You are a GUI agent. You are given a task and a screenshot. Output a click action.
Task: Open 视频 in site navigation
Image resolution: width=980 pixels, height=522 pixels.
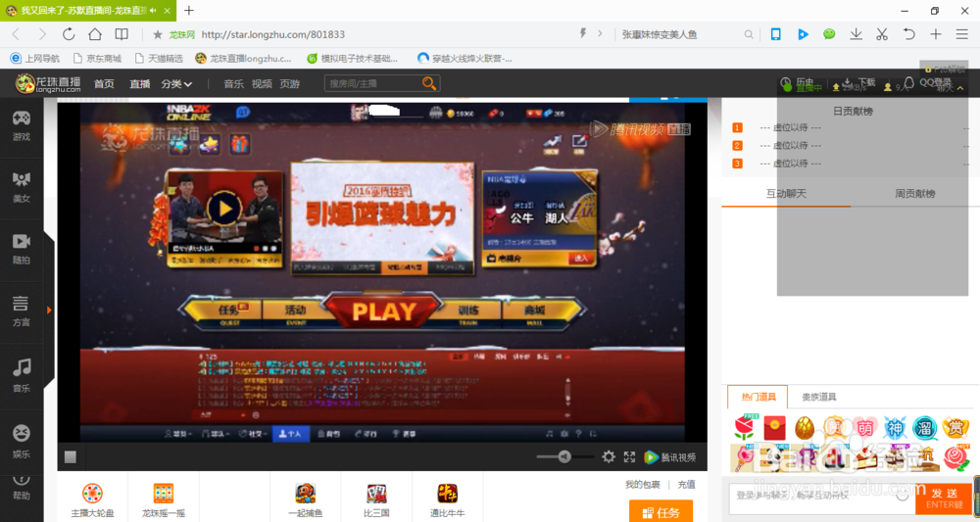(262, 83)
